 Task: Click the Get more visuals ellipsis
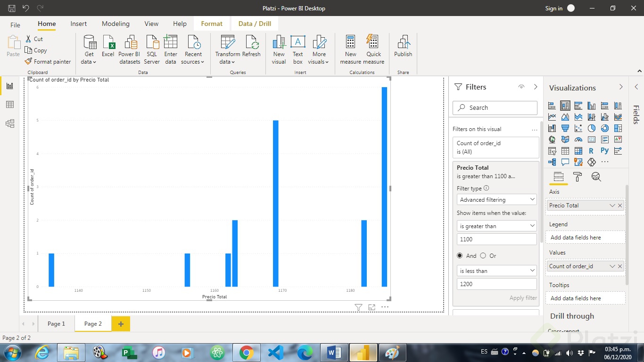[605, 162]
